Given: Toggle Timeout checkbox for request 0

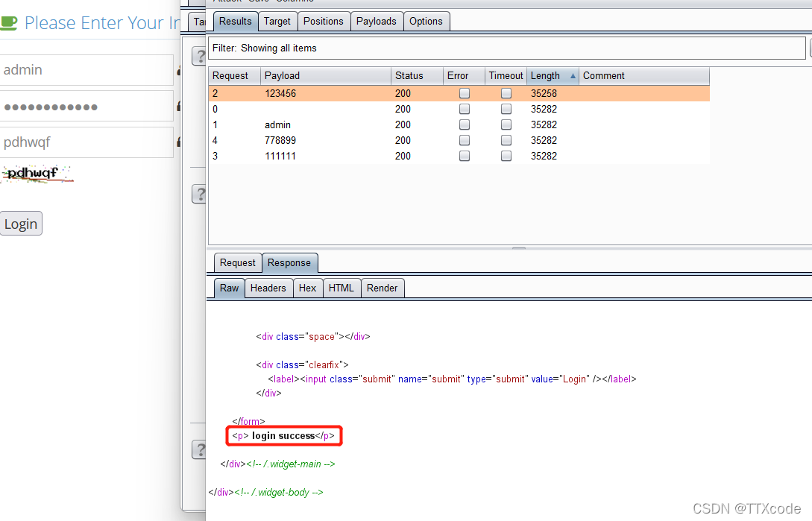Looking at the screenshot, I should click(506, 109).
